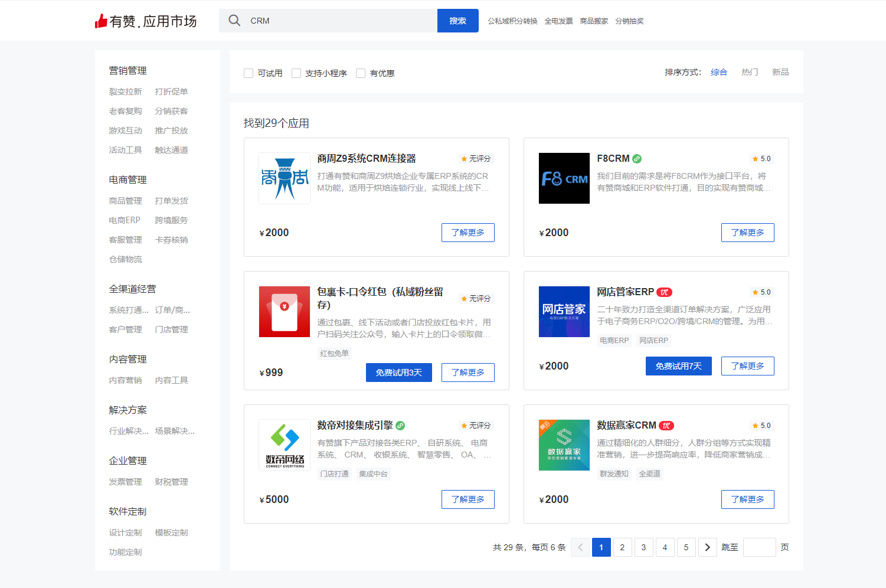Sort results by 新品

click(780, 72)
